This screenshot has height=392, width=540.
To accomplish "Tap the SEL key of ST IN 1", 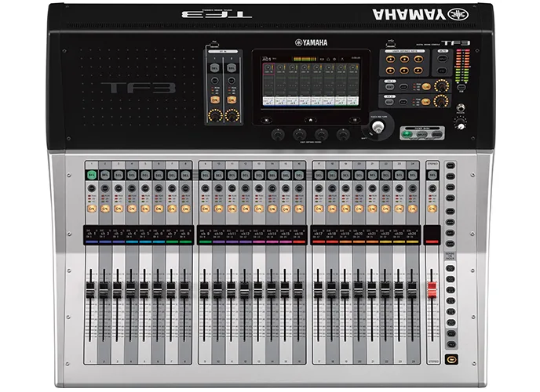I will point(214,68).
